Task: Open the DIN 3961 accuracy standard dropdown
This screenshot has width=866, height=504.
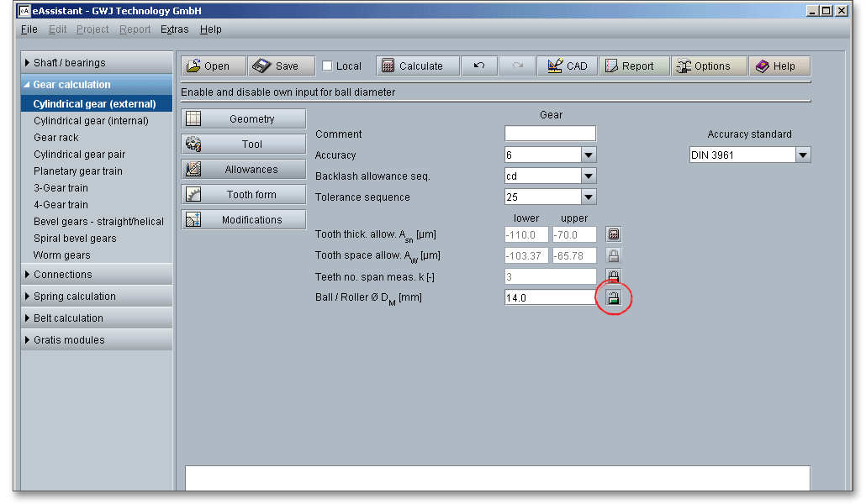Action: pyautogui.click(x=803, y=155)
